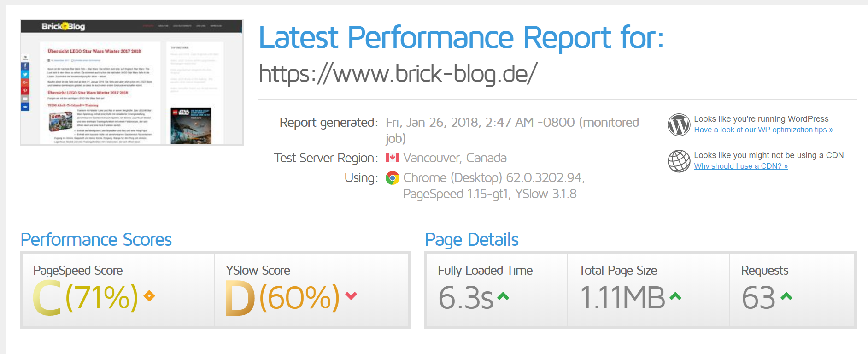The width and height of the screenshot is (868, 354).
Task: Click the YSlow Score D (60%) grade
Action: (282, 298)
